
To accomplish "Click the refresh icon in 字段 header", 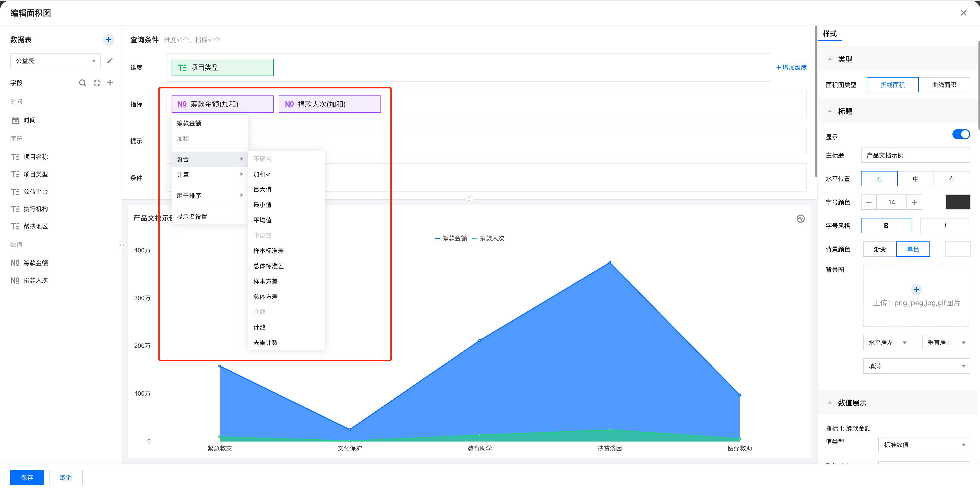I will click(x=97, y=83).
